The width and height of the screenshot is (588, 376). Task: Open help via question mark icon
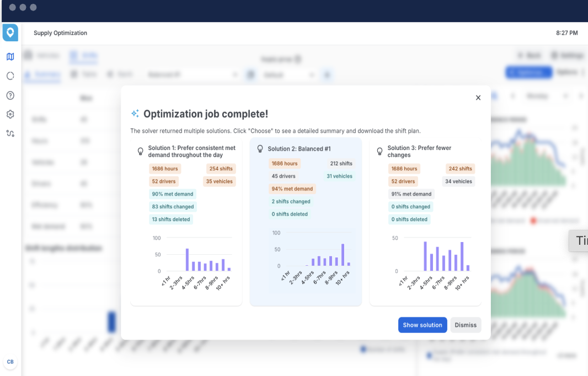click(x=10, y=95)
